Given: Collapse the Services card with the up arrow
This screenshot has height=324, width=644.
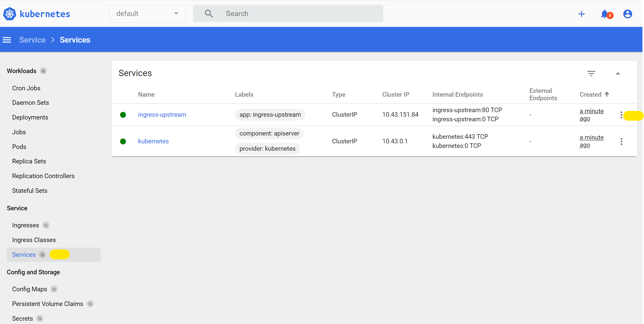Looking at the screenshot, I should point(618,74).
